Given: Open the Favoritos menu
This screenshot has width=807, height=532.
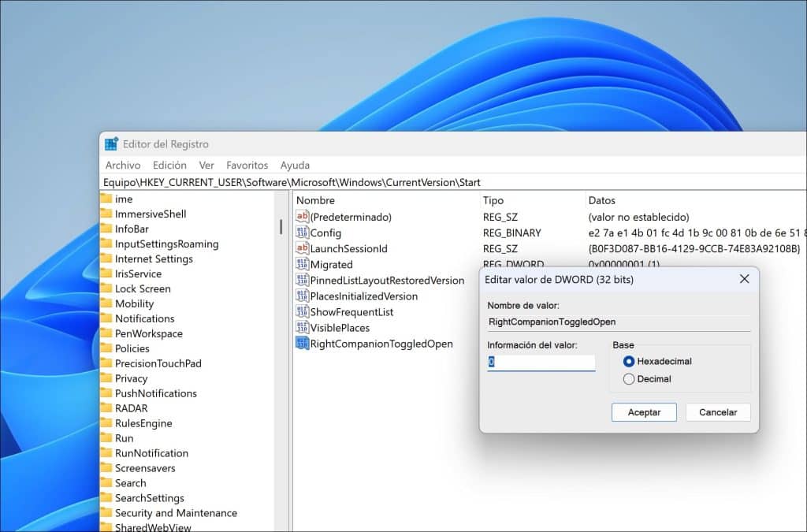Looking at the screenshot, I should coord(247,166).
